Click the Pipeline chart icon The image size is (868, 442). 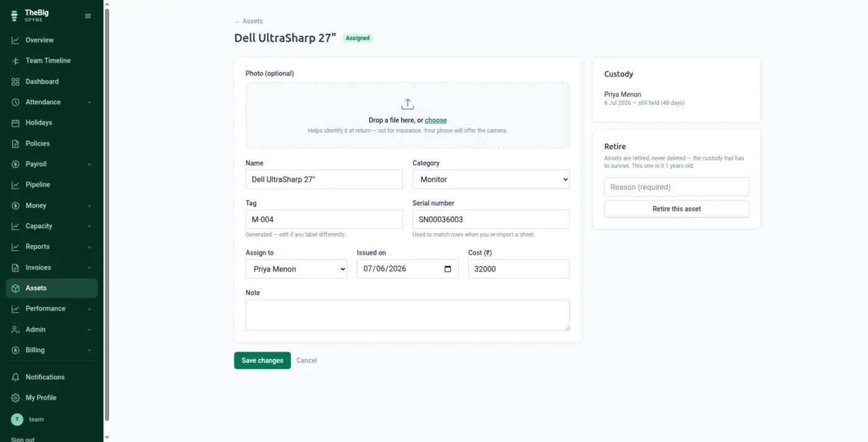(x=15, y=185)
